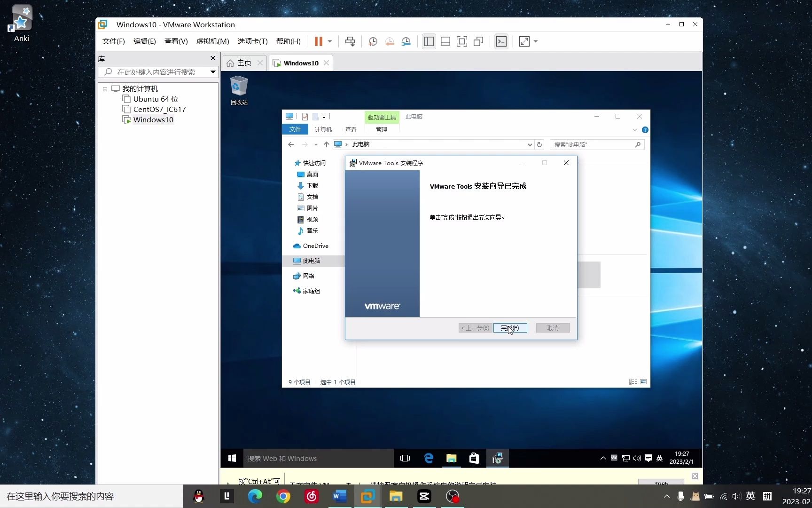Click the Explorer back arrow

[291, 144]
